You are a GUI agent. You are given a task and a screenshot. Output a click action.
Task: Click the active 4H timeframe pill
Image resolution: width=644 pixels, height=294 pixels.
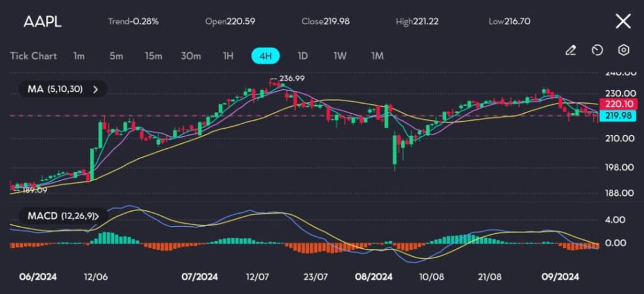(265, 56)
